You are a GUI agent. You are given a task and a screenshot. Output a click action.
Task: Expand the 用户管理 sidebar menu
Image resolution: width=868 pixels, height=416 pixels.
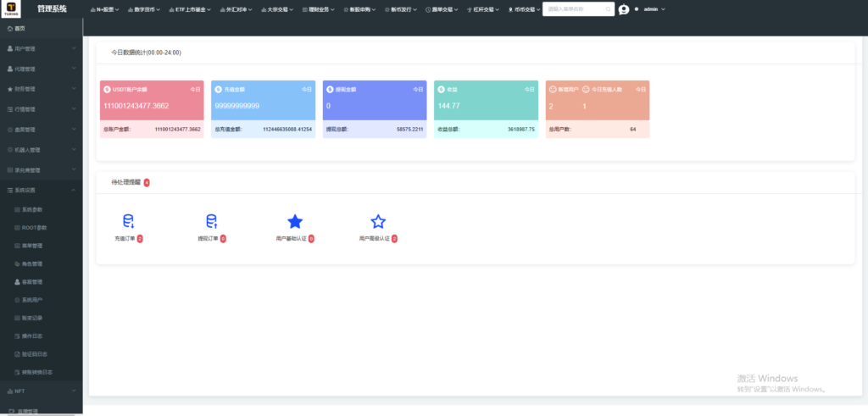(x=42, y=48)
